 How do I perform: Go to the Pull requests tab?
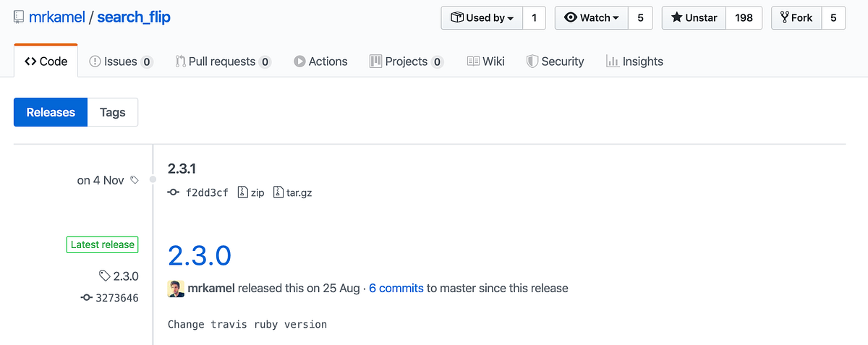click(223, 61)
